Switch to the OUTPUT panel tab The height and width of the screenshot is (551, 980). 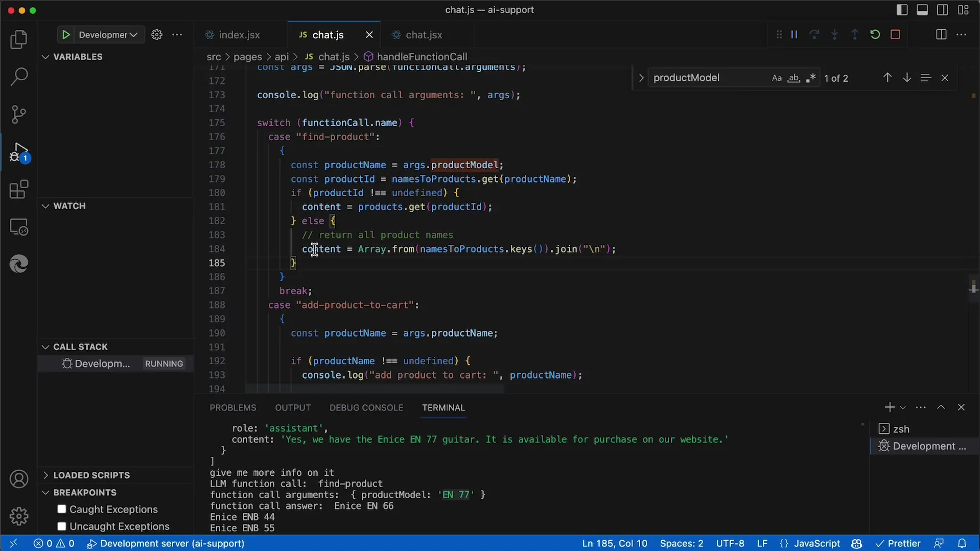click(x=293, y=408)
